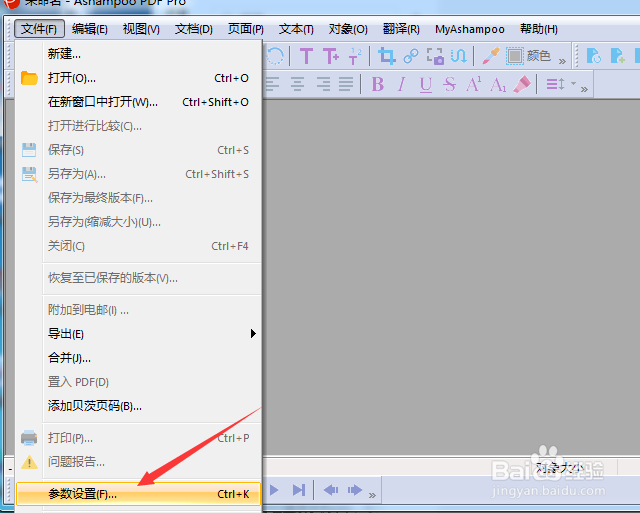Choose 打开(O)... menu entry

tap(138, 78)
